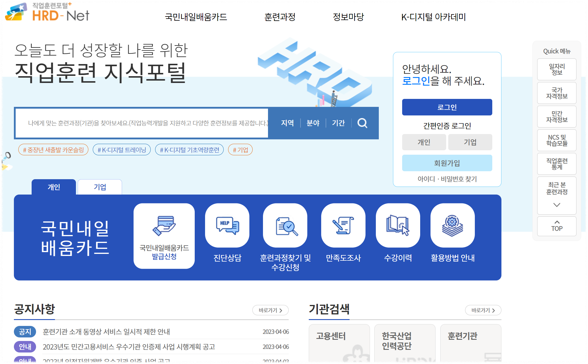Click 기관검색 바로가기 button
This screenshot has width=588, height=364.
coord(483,310)
